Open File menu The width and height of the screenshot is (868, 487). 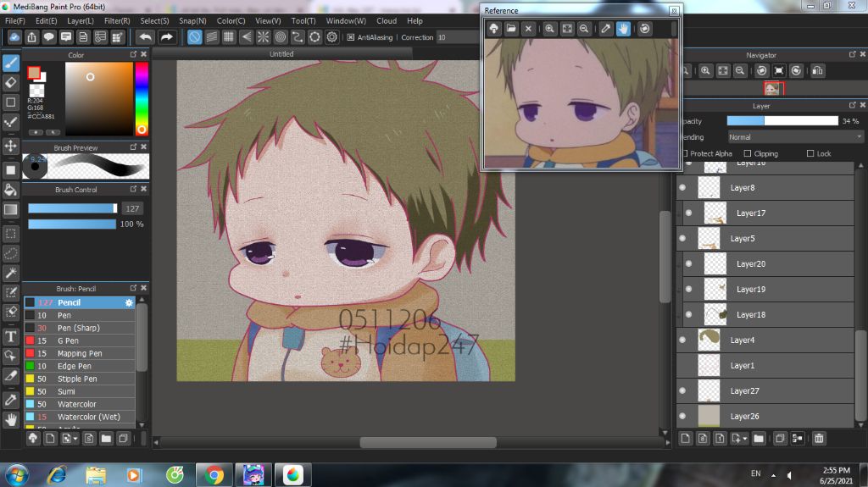click(15, 20)
